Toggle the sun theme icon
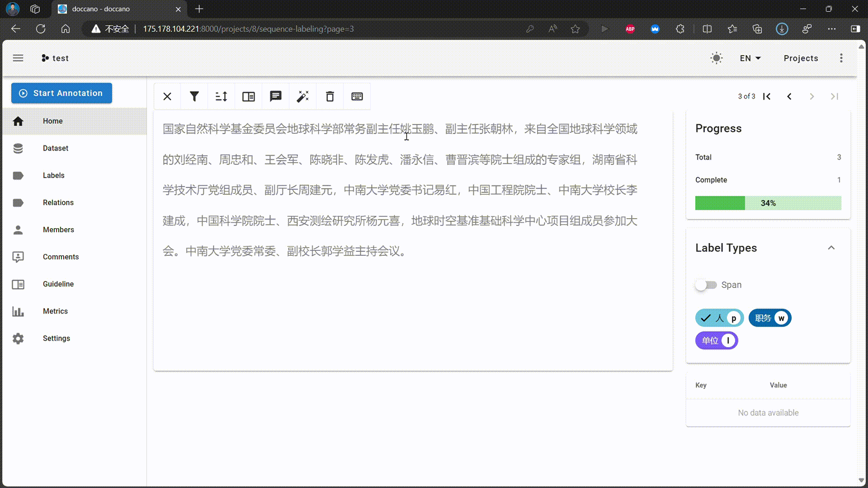 tap(717, 58)
